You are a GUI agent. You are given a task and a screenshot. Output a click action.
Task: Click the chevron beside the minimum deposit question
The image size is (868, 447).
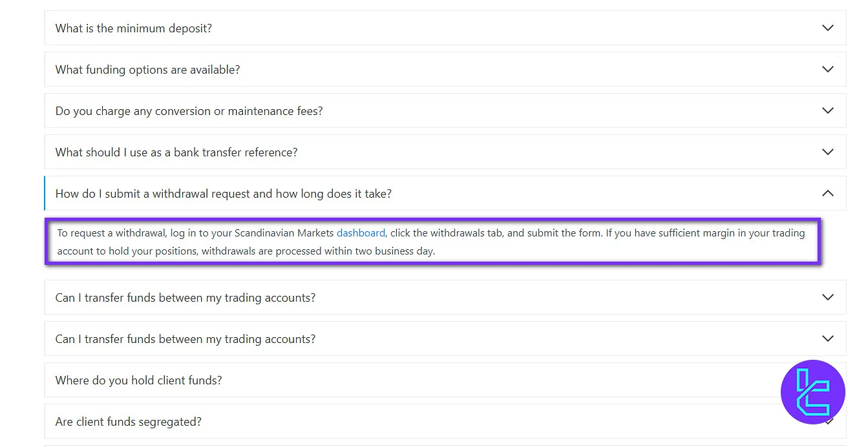(x=827, y=28)
